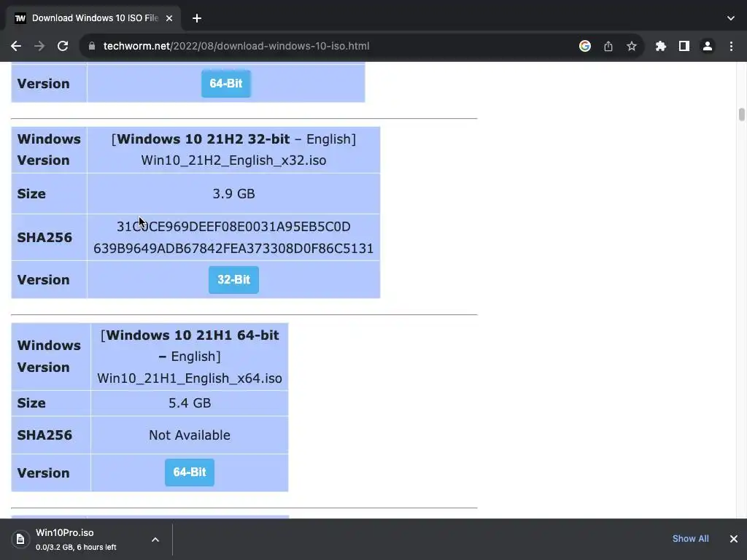Go back with the browser back arrow
Image resolution: width=747 pixels, height=560 pixels.
click(16, 46)
